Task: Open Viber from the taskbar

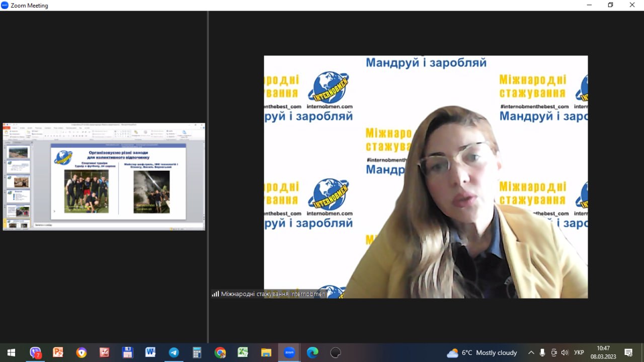Action: pyautogui.click(x=35, y=352)
